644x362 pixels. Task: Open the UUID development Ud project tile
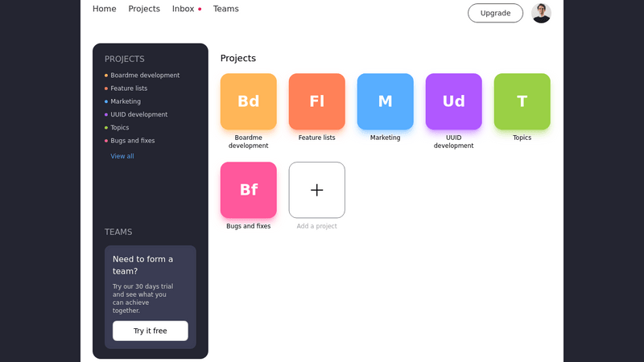(x=453, y=101)
